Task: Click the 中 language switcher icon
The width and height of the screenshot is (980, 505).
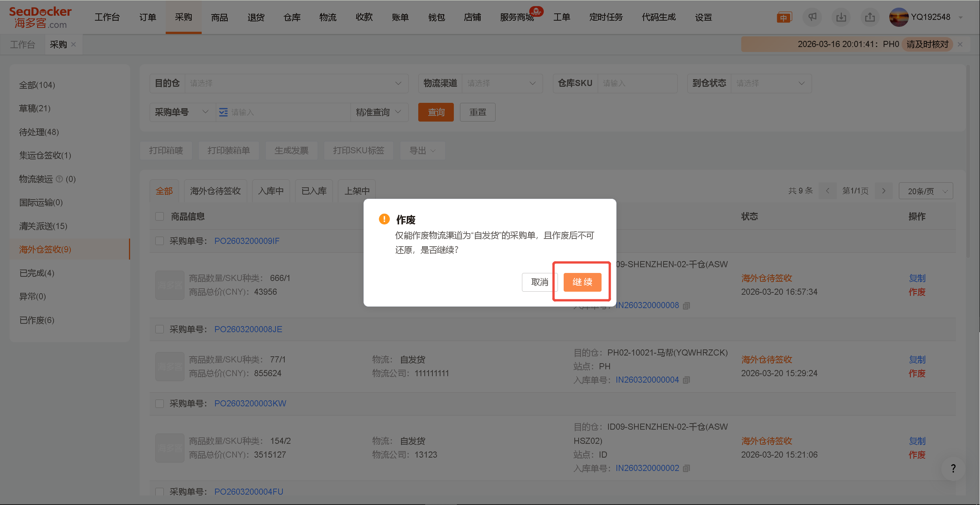Action: [x=784, y=17]
